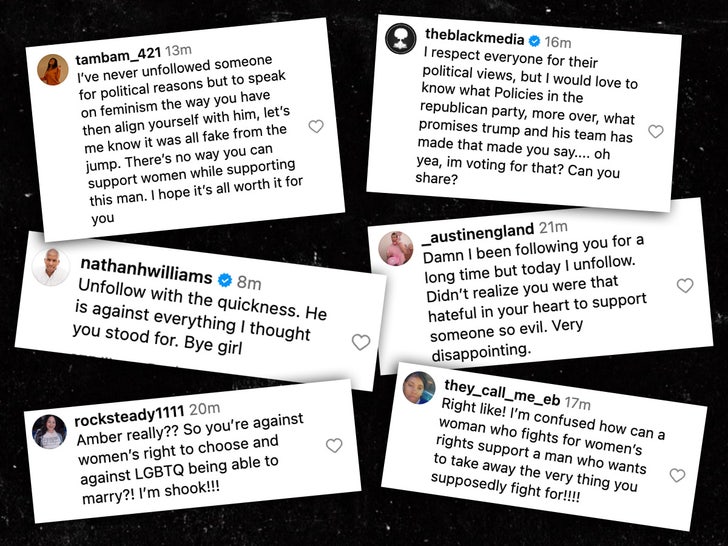Click theblackmedia's blue verified badge
This screenshot has width=728, height=546.
tap(534, 41)
